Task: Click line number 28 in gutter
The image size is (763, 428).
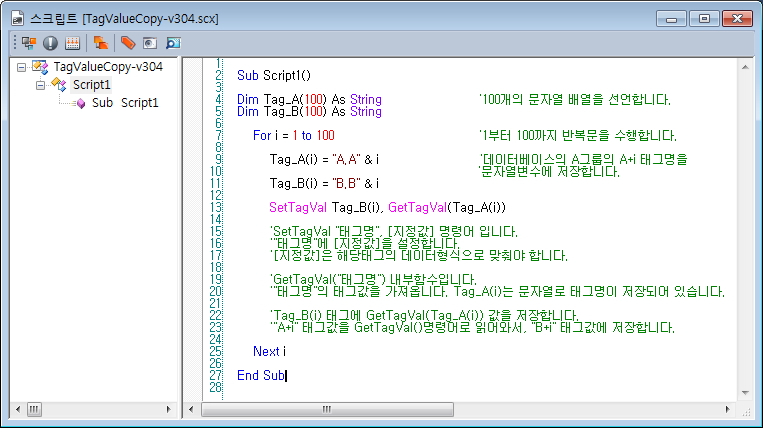Action: [216, 387]
